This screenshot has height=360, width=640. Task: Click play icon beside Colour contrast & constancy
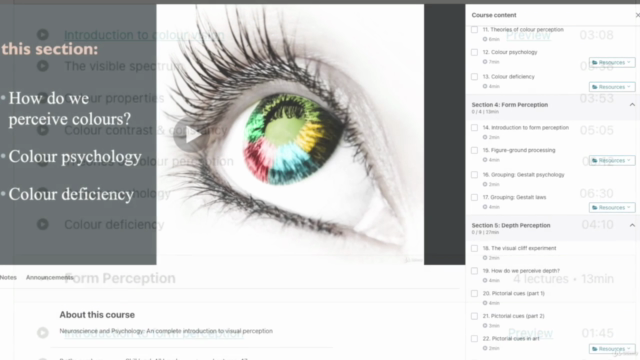[43, 130]
